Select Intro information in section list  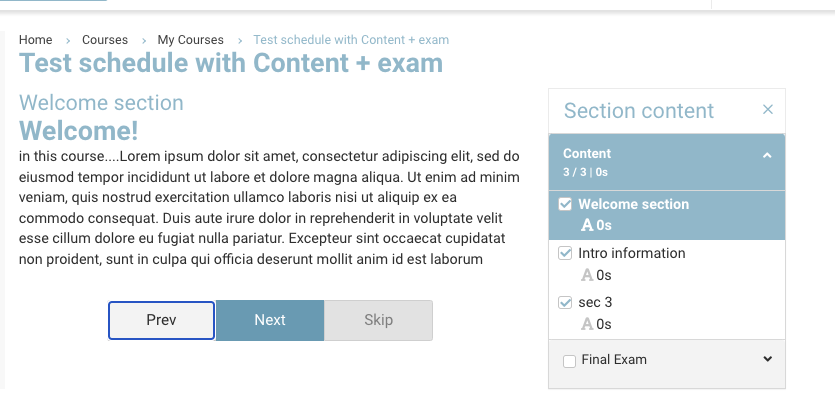pyautogui.click(x=632, y=253)
